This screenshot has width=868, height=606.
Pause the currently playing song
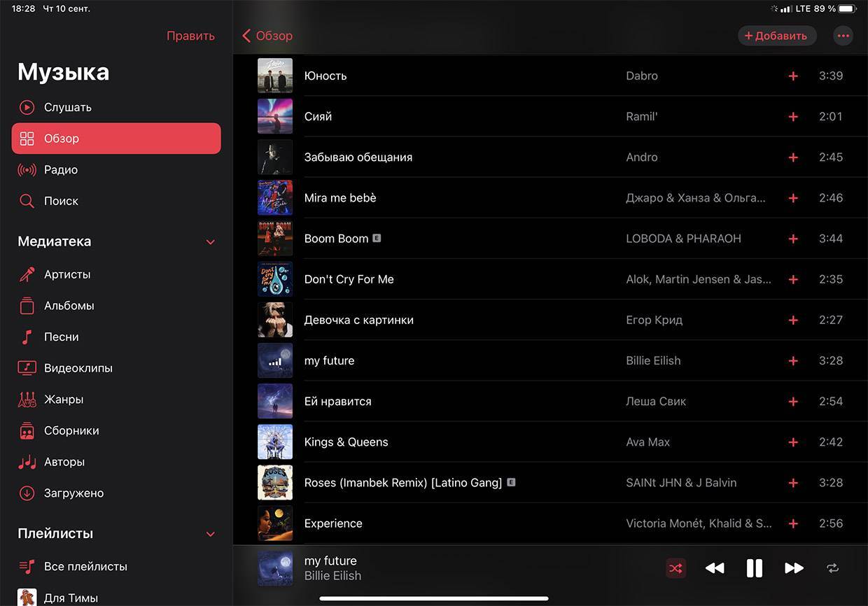click(x=754, y=568)
